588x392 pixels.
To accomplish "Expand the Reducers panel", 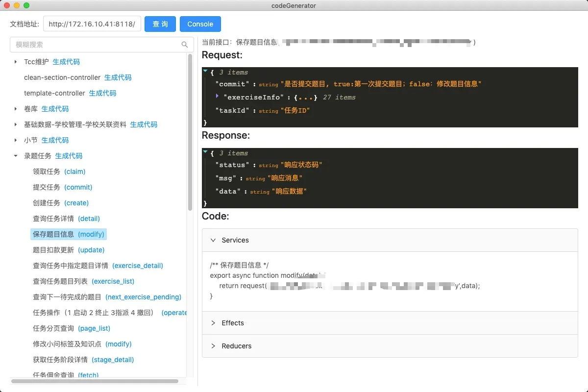I will tap(390, 346).
